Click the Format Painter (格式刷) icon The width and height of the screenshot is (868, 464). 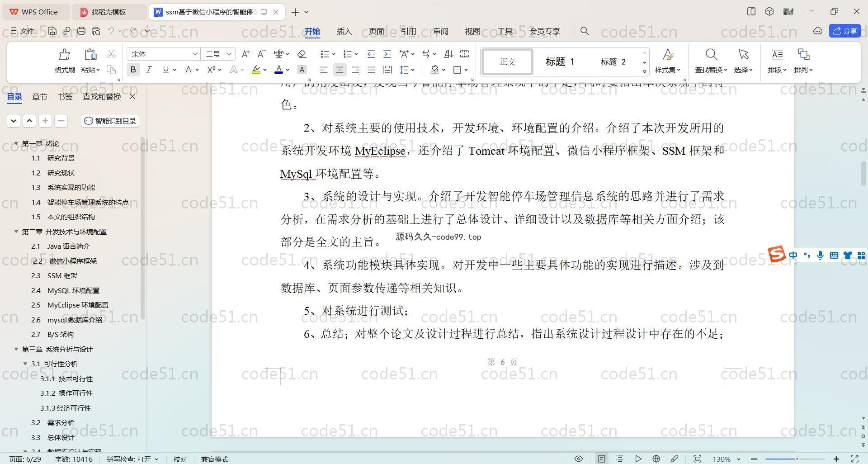pos(64,55)
